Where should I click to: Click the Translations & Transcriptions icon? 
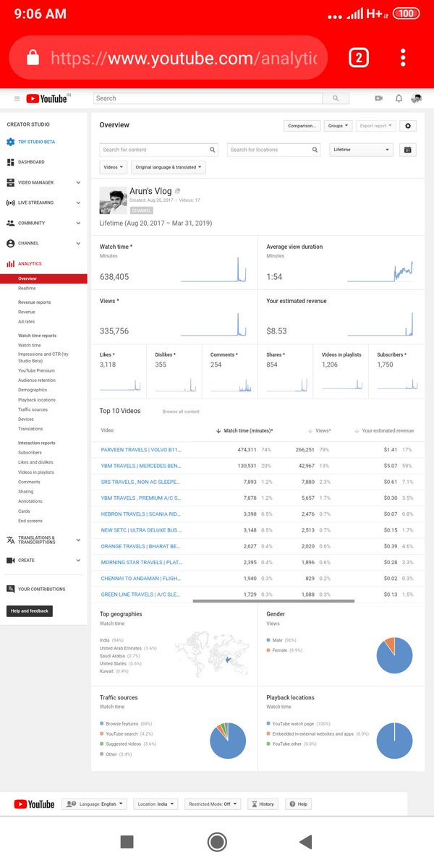click(10, 540)
